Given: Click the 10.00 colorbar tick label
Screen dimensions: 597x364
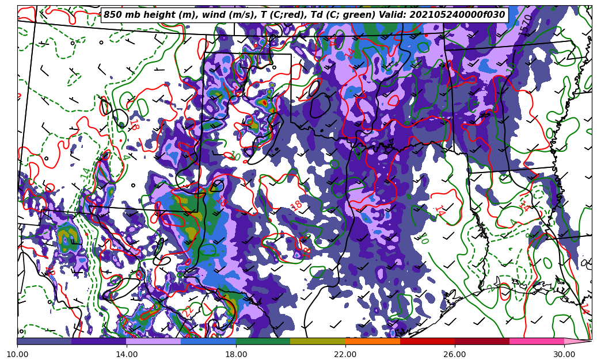Looking at the screenshot, I should [x=17, y=354].
